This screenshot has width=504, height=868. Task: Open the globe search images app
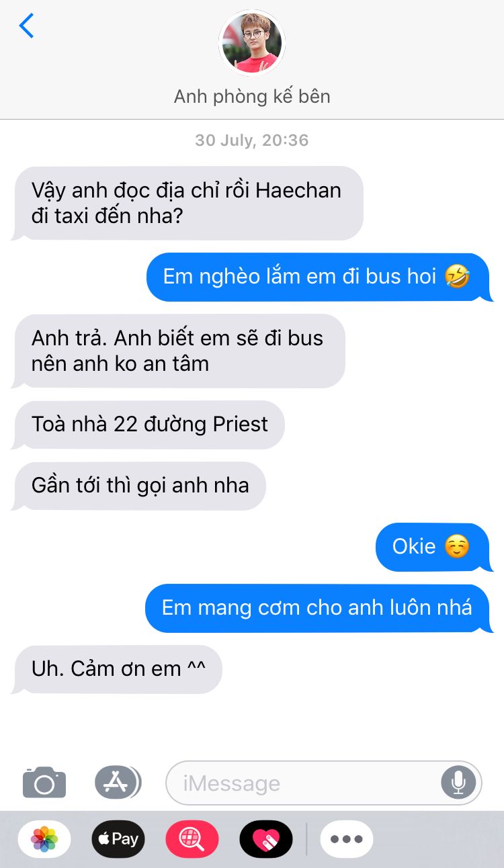pos(192,839)
